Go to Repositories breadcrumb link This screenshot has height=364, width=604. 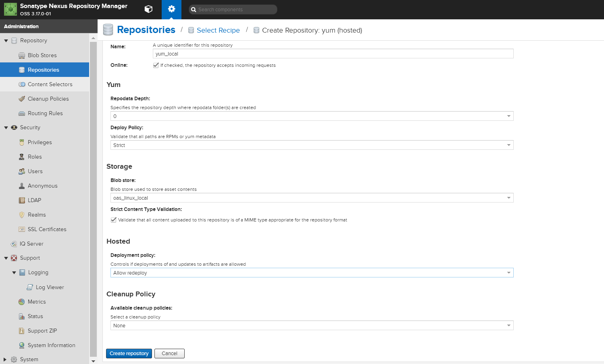(146, 30)
